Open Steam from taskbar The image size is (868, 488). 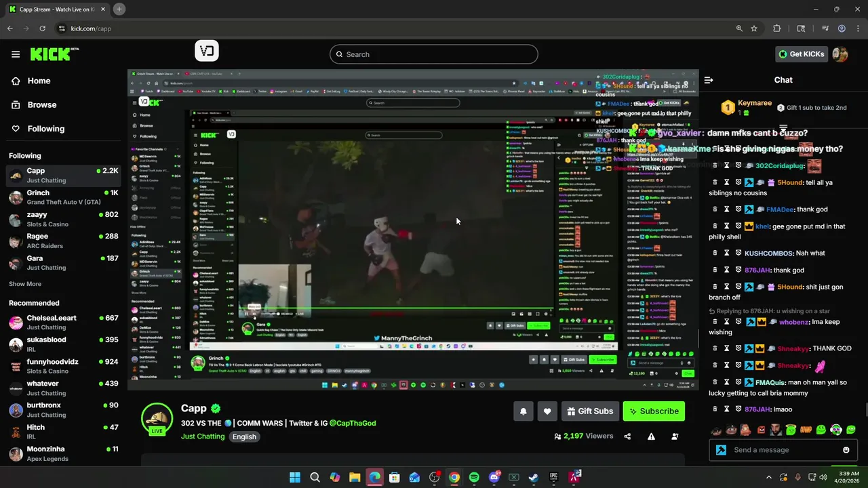[534, 477]
